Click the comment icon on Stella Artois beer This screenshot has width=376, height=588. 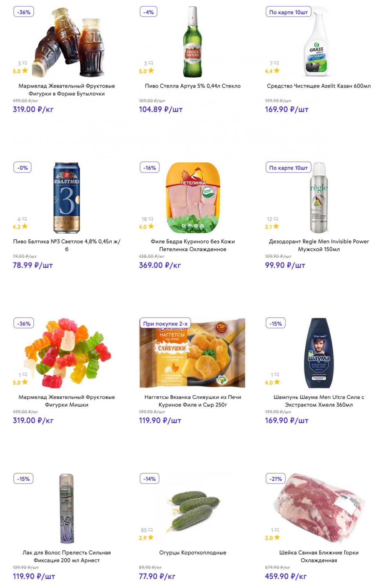pos(151,63)
